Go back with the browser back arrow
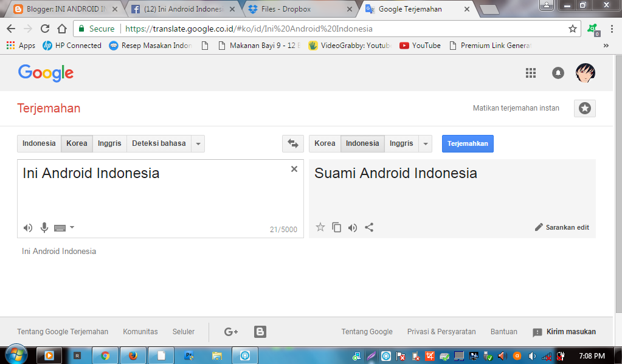This screenshot has height=364, width=622. tap(11, 29)
